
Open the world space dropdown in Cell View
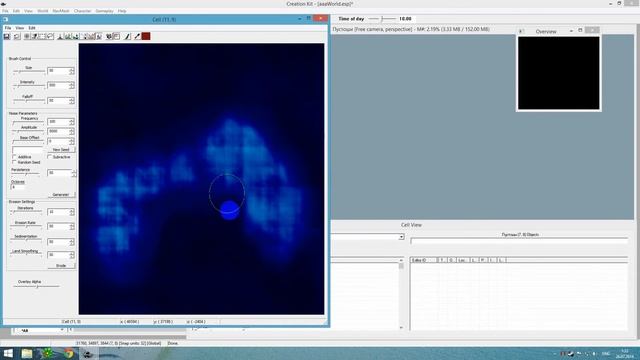401,237
